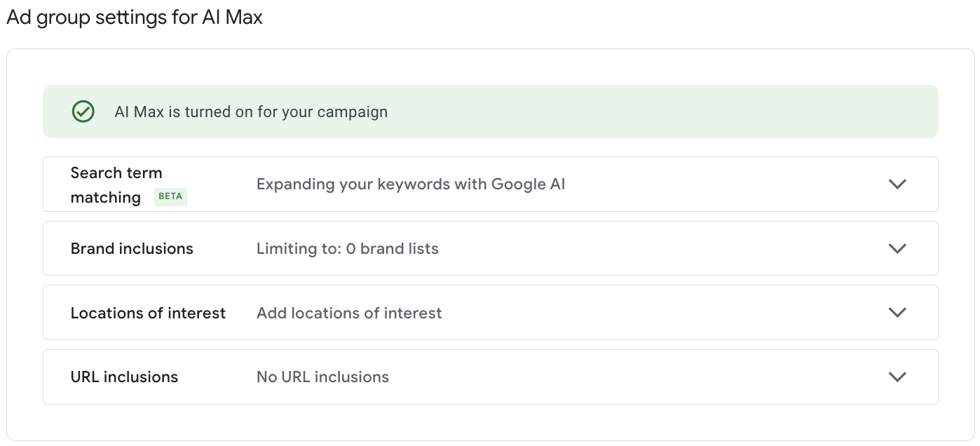Select the Search term matching label
This screenshot has width=980, height=446.
pyautogui.click(x=116, y=185)
